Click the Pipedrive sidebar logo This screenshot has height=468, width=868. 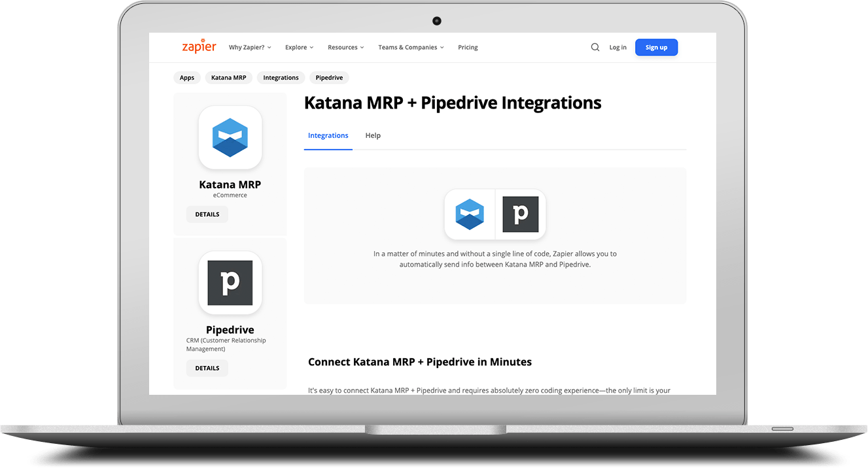tap(230, 283)
